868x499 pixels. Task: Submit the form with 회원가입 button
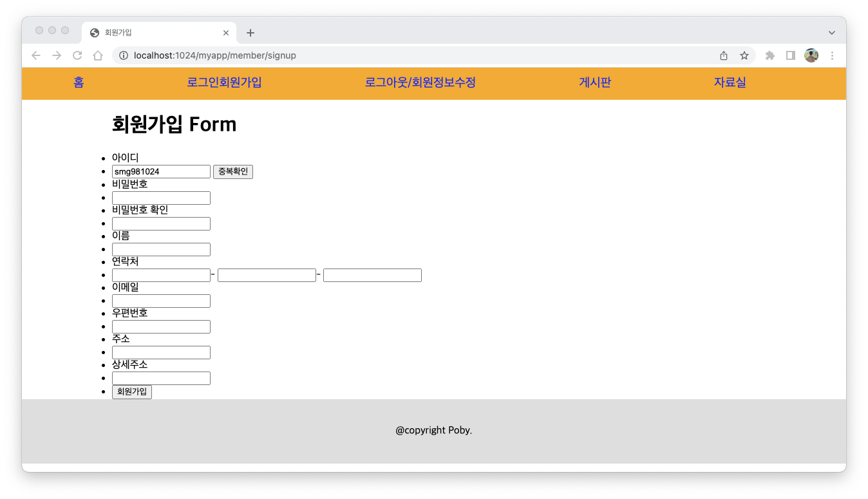[x=132, y=391]
